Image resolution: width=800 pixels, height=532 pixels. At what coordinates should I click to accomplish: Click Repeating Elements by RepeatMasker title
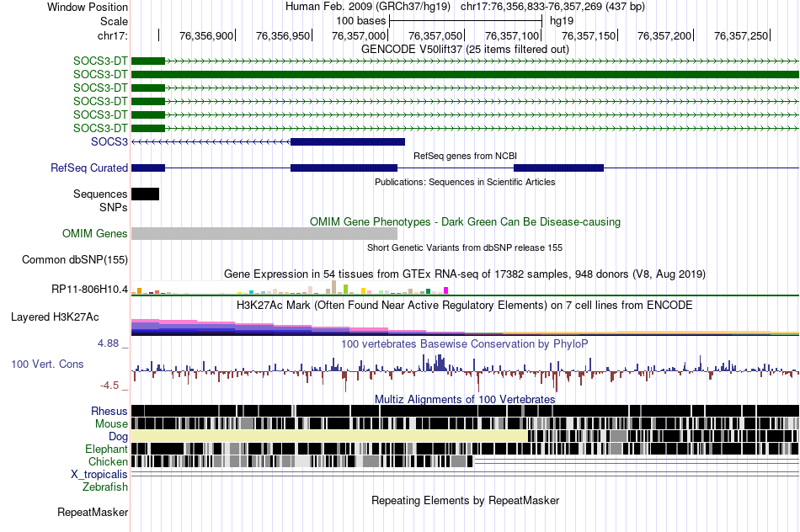465,500
